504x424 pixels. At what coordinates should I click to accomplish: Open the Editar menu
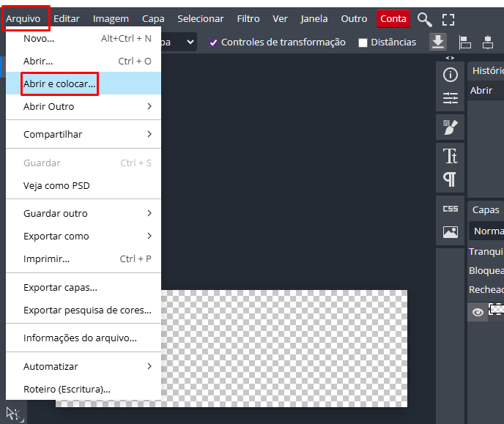(x=67, y=19)
